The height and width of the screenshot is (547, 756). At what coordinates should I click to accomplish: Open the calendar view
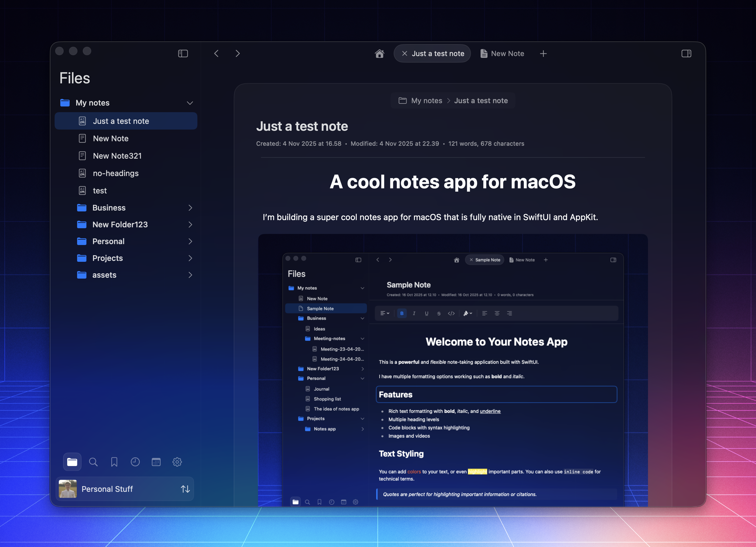pyautogui.click(x=156, y=462)
